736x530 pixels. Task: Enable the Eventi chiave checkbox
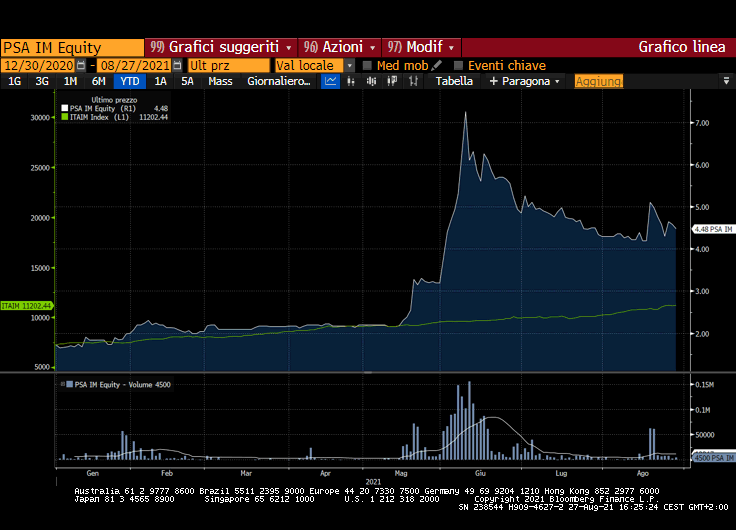(458, 65)
